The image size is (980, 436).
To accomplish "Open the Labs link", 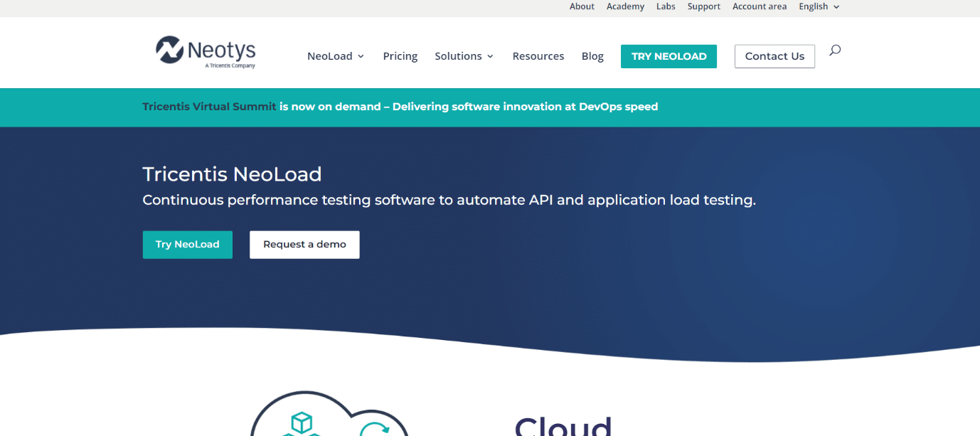I will coord(666,6).
